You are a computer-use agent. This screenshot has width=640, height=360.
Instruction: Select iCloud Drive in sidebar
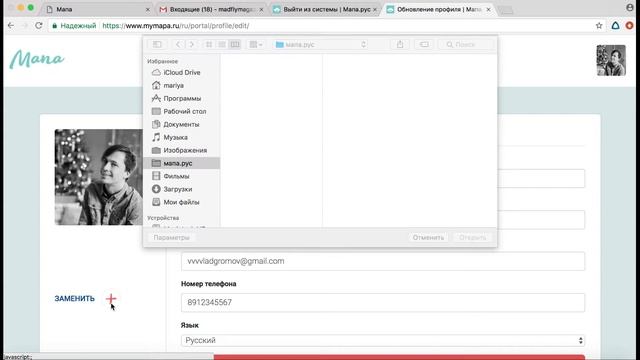click(182, 72)
